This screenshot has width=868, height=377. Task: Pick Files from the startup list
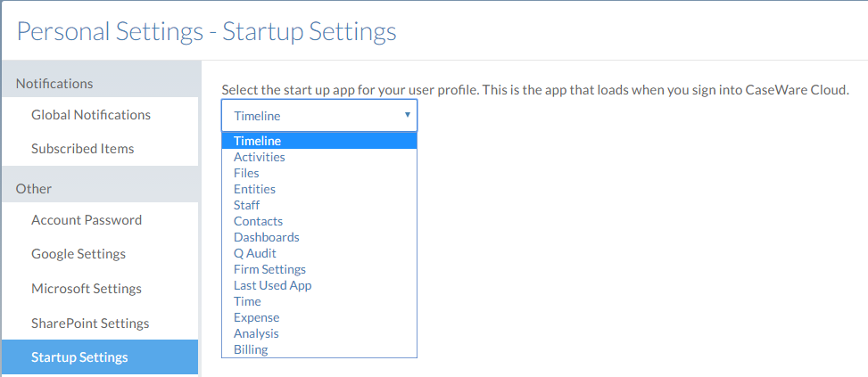click(x=246, y=173)
